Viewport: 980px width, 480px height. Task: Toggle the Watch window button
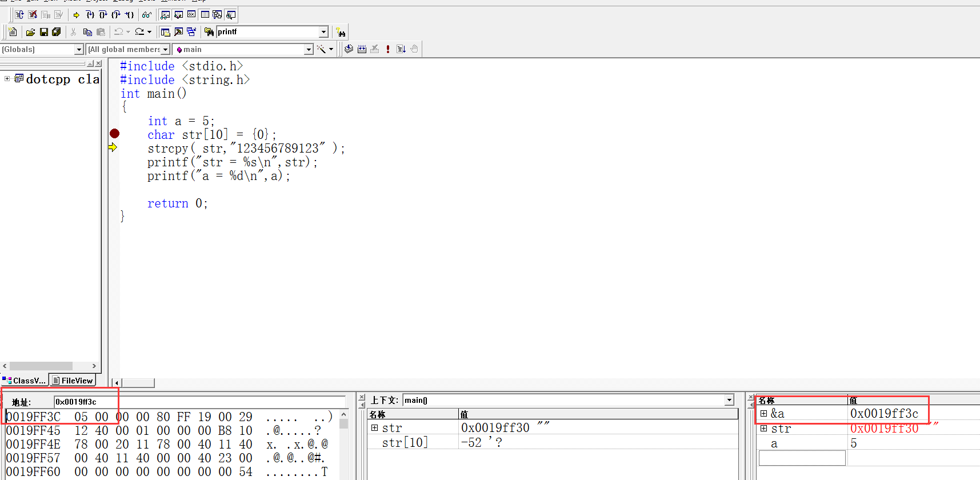pos(166,15)
